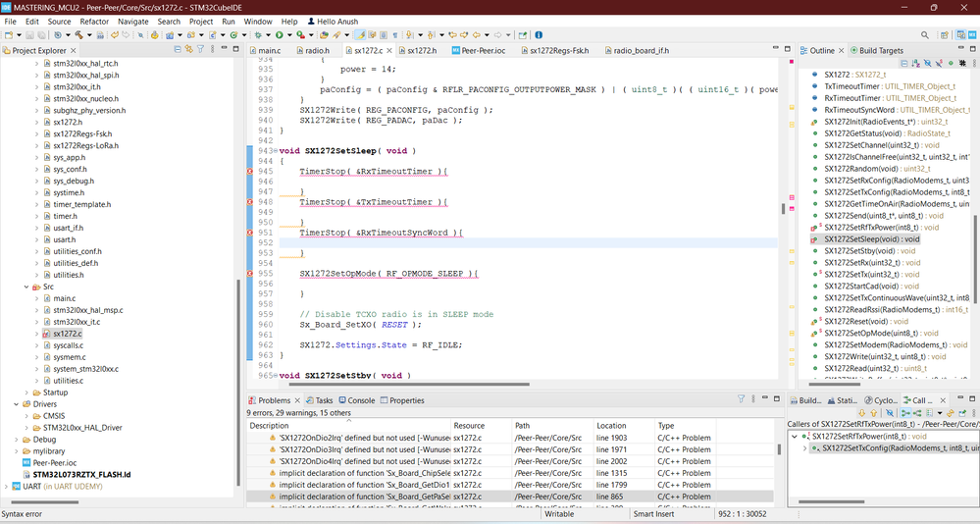The image size is (980, 524).
Task: Show next reference in Call Hierarchy
Action: pos(862,413)
